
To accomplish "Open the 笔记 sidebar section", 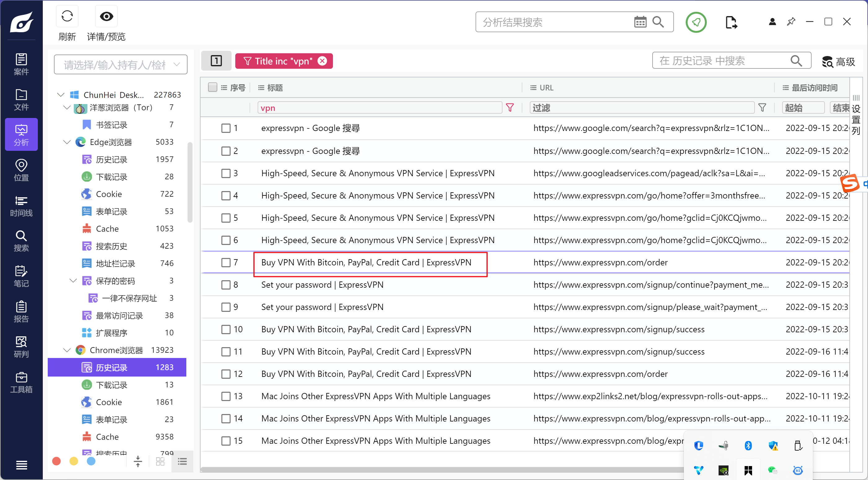I will coord(21,276).
